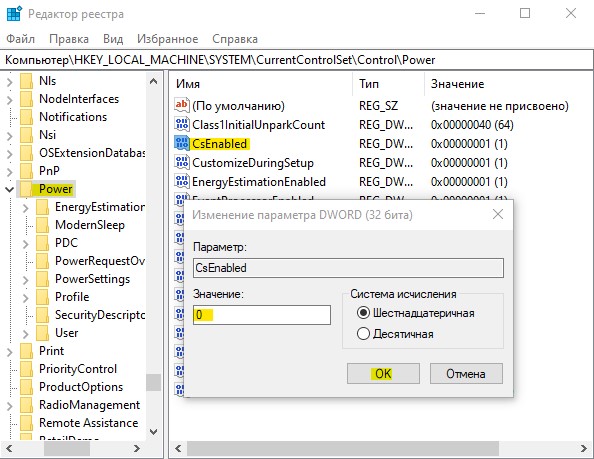Confirm the DWORD edit with OK
This screenshot has height=459, width=594.
(383, 373)
